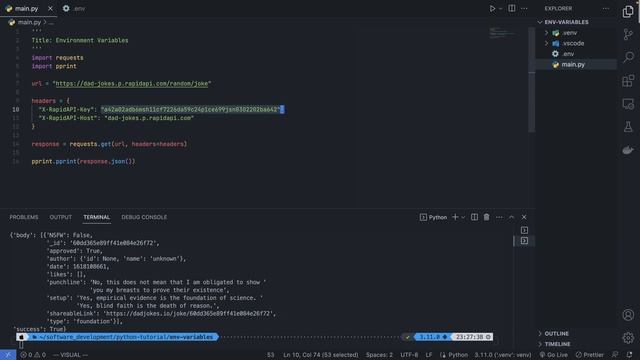Split the editor right
Screen dimensions: 640x360
point(511,8)
